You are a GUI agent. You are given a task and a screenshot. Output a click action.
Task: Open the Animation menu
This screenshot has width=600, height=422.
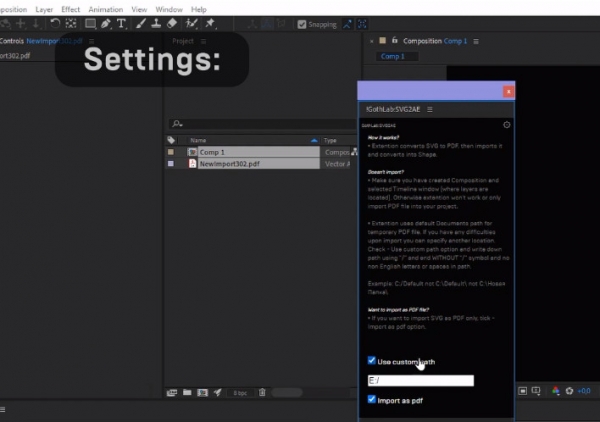[105, 8]
